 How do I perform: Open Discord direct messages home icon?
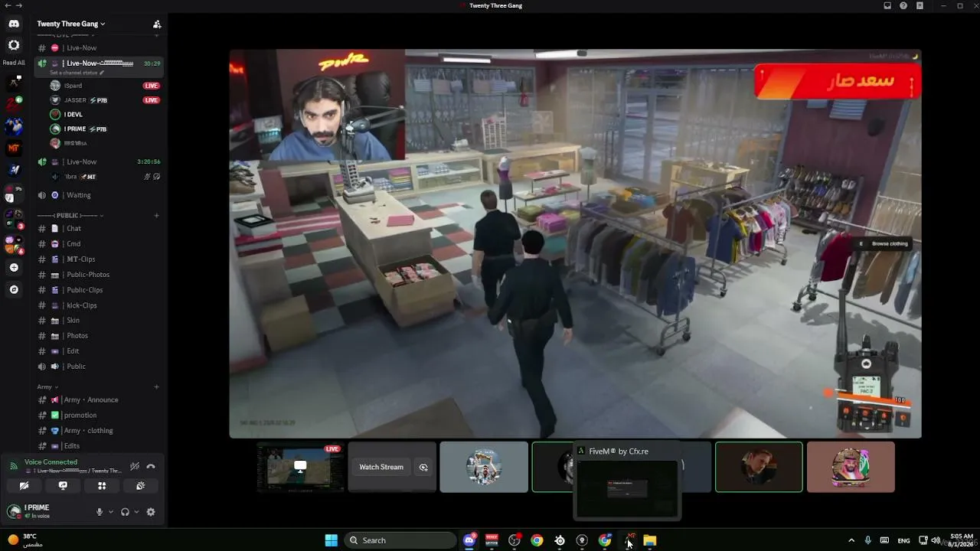(14, 24)
